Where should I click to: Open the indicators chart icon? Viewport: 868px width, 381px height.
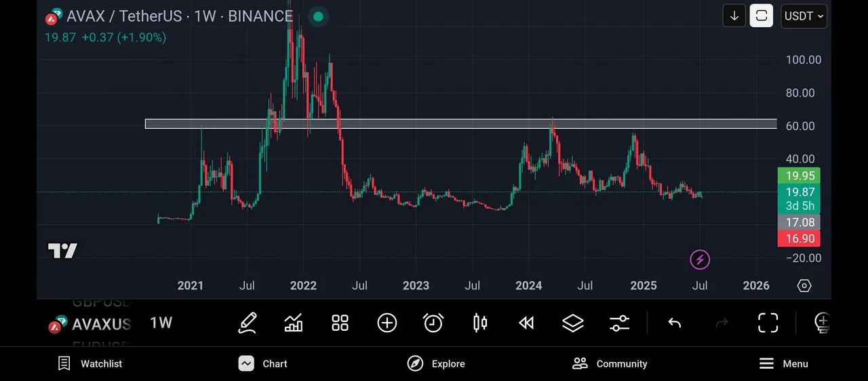(294, 323)
